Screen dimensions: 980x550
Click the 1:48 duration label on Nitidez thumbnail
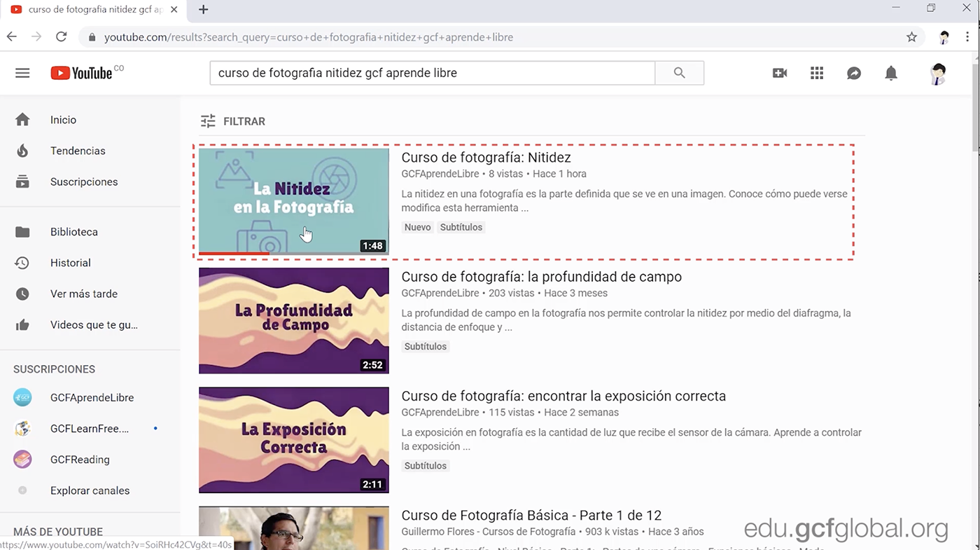[x=372, y=246]
